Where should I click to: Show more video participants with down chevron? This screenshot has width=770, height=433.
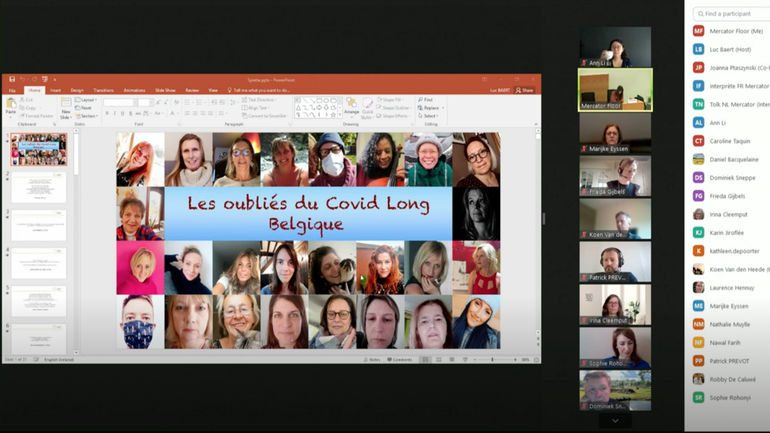pyautogui.click(x=615, y=421)
